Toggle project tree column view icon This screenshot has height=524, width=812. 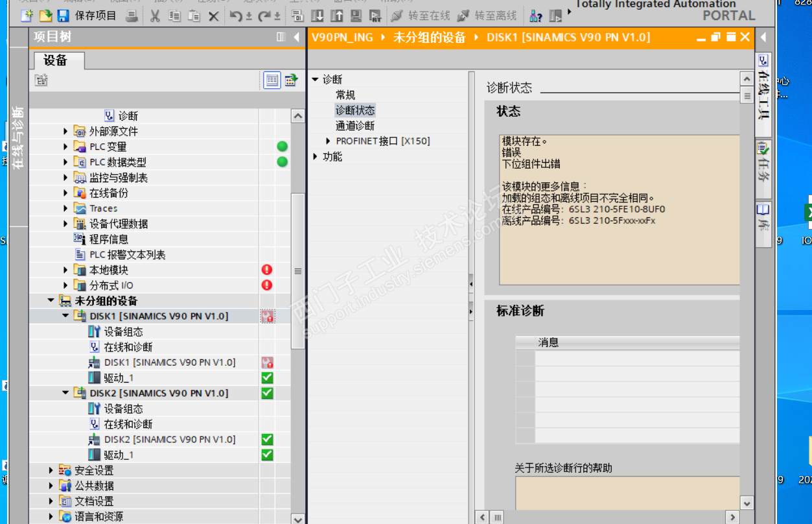click(281, 37)
